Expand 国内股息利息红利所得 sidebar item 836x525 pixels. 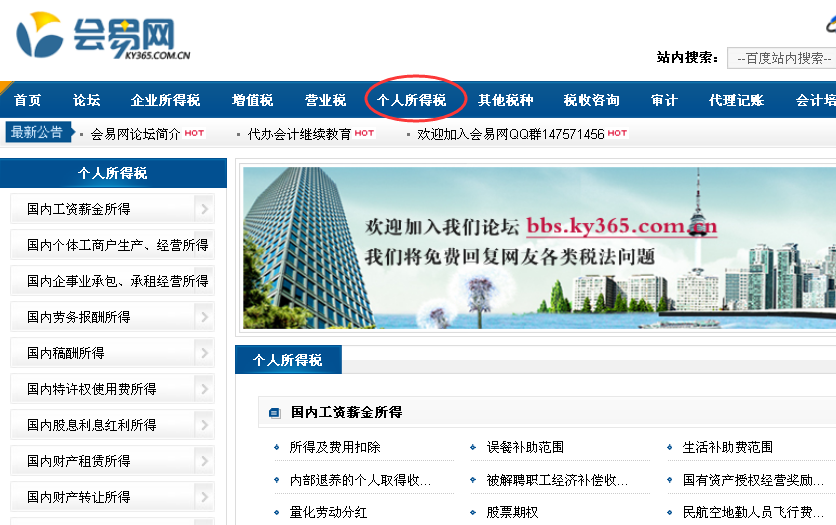204,425
